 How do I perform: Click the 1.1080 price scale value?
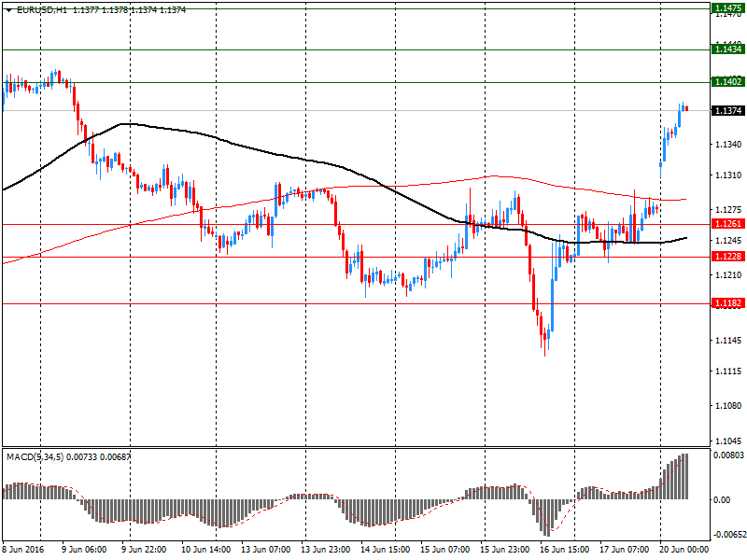click(x=729, y=406)
